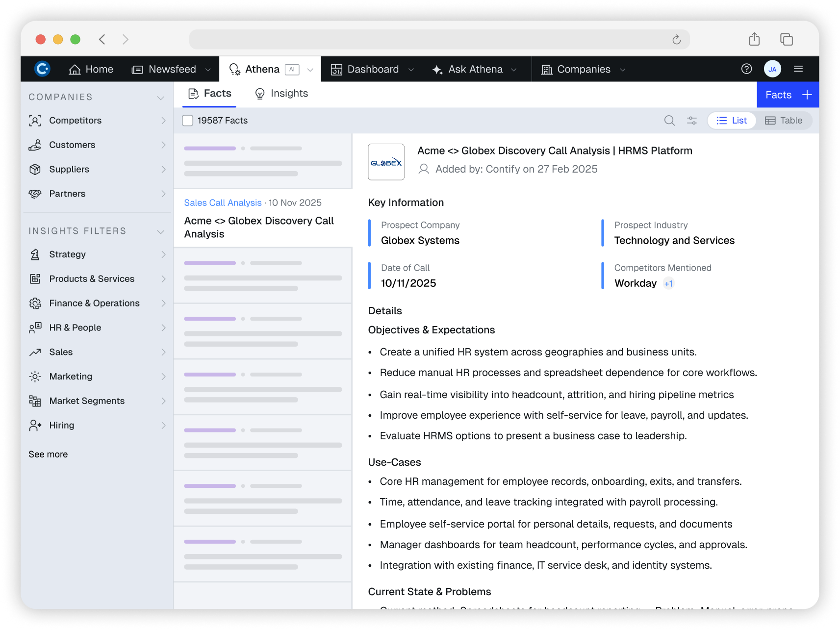Image resolution: width=840 pixels, height=630 pixels.
Task: Click See more filters
Action: [48, 454]
